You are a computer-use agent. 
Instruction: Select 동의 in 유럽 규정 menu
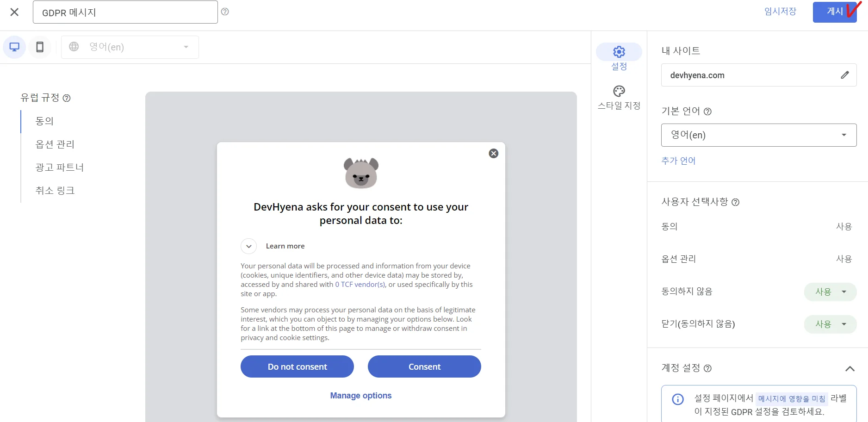click(x=45, y=121)
